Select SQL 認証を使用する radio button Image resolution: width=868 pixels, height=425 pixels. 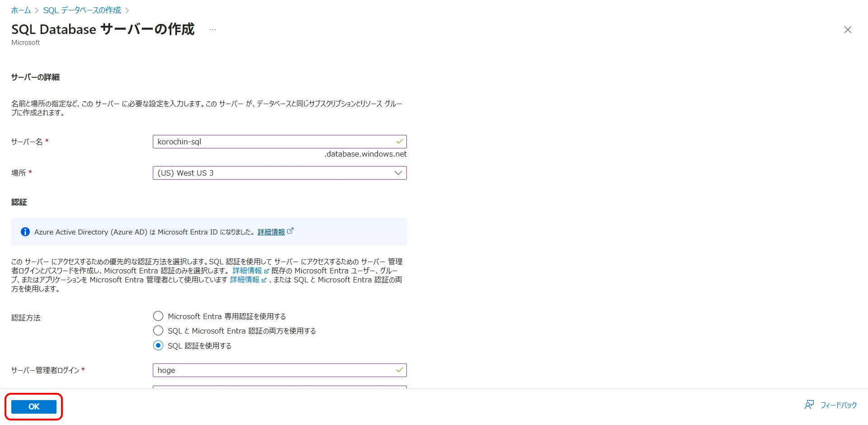(158, 345)
